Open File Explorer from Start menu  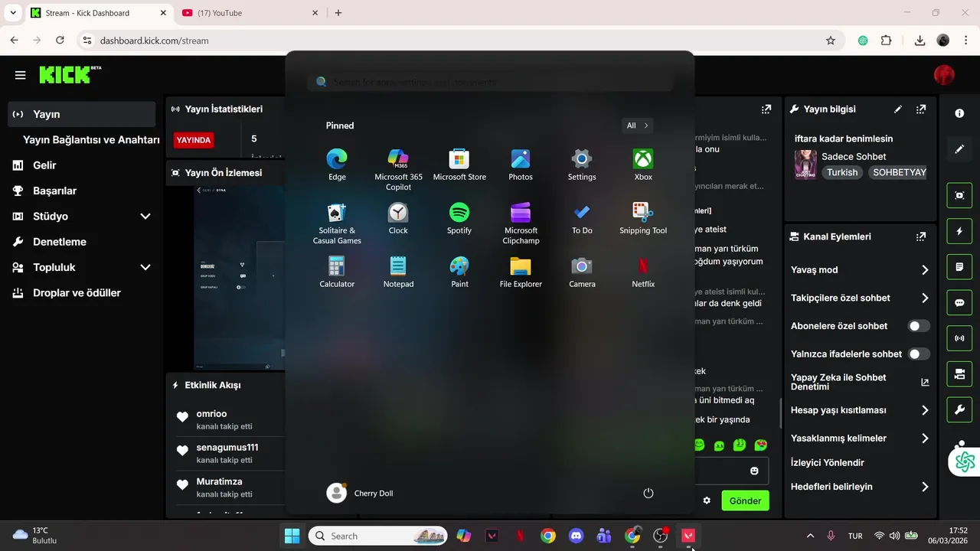click(521, 272)
